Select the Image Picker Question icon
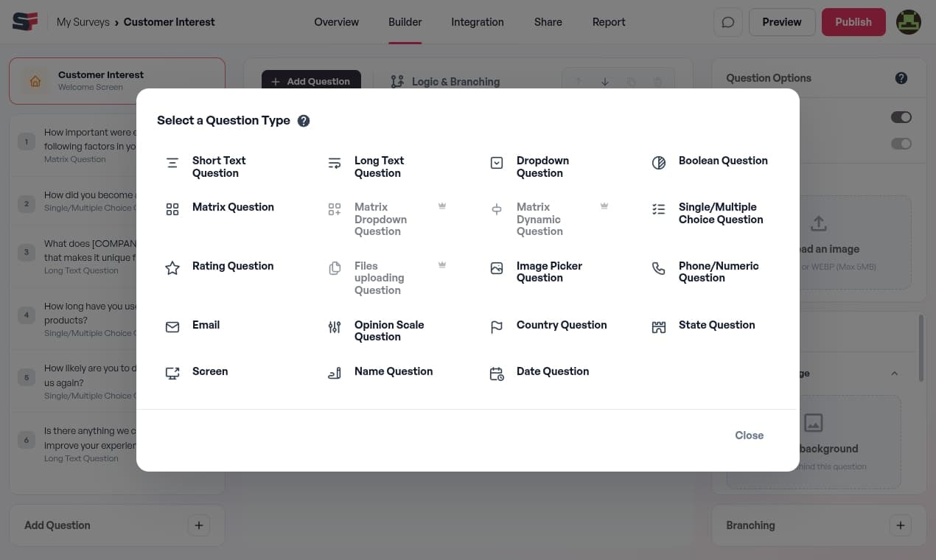Screen dimensions: 936x560 tap(497, 268)
